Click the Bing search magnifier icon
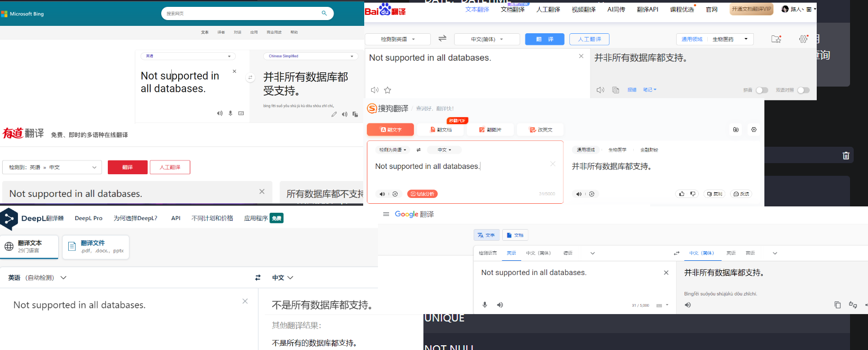 (324, 13)
